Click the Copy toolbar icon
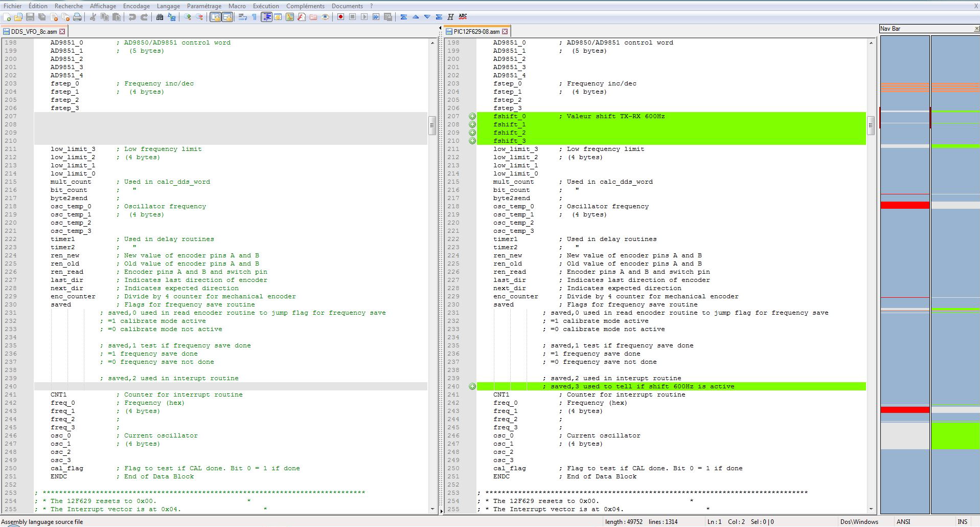980x527 pixels. (x=104, y=17)
